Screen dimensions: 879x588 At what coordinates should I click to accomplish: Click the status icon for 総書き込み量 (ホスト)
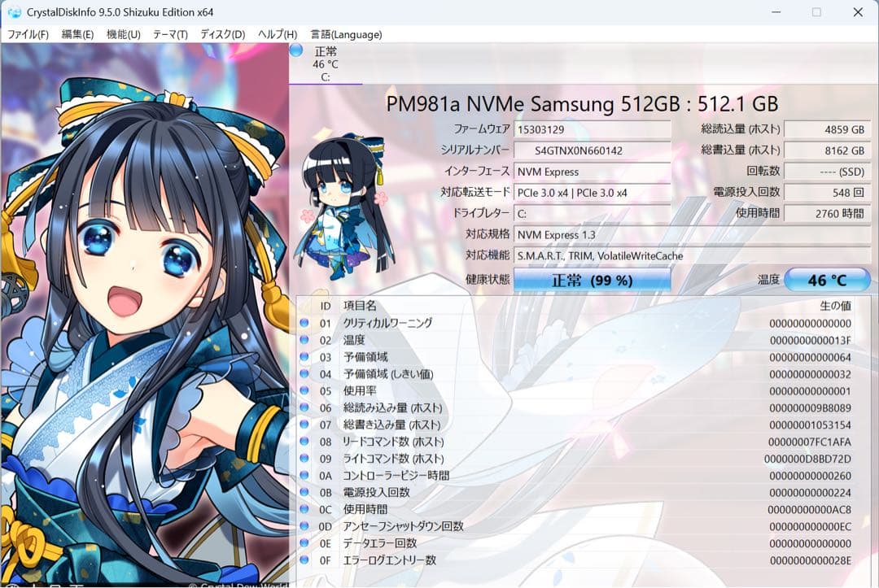point(304,425)
